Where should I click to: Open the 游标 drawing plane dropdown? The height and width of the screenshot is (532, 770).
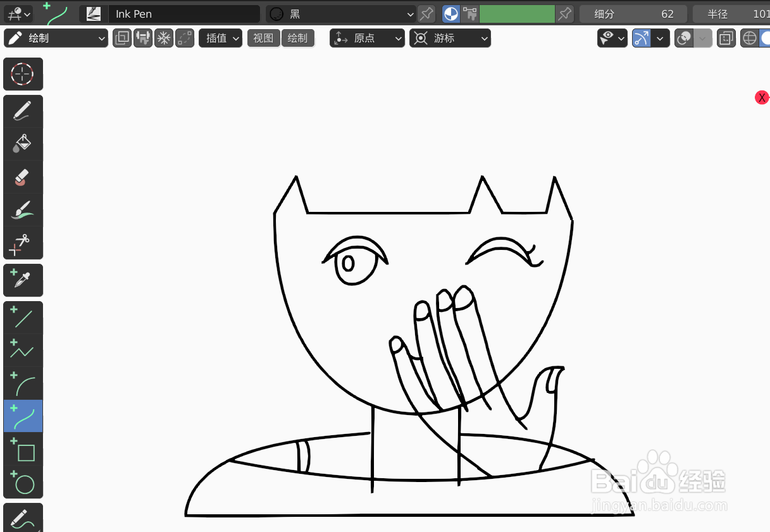point(450,38)
